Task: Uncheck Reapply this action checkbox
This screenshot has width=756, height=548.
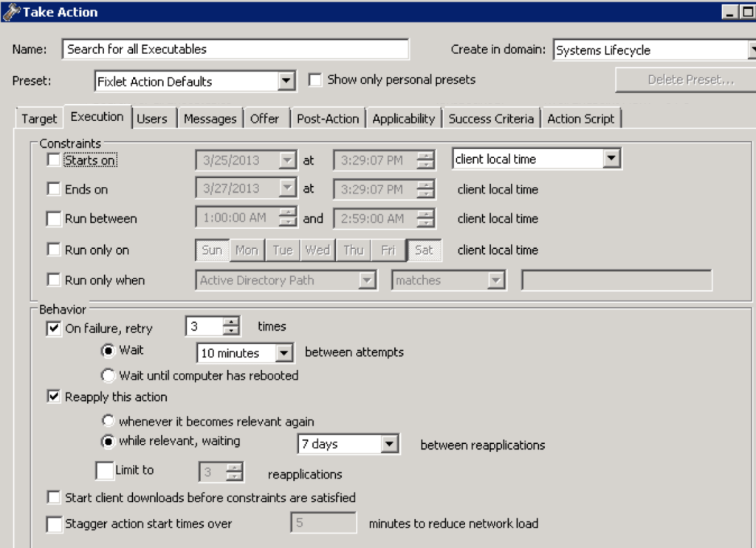Action: pos(54,397)
